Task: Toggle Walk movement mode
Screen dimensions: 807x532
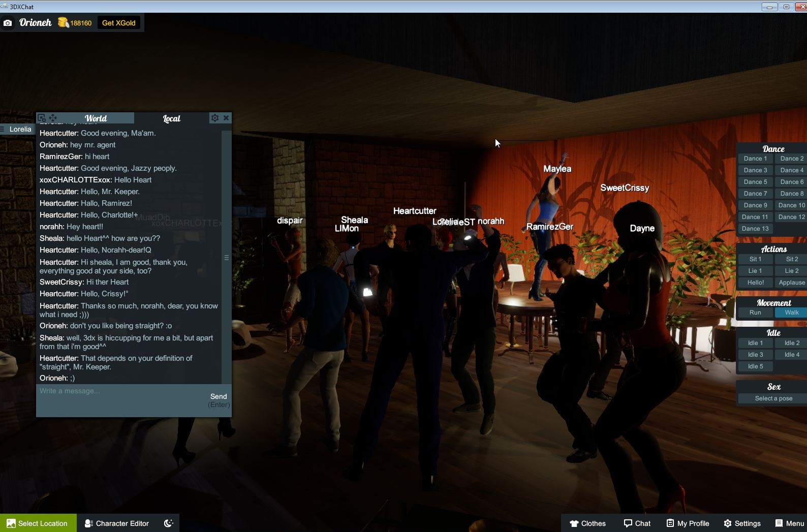Action: pyautogui.click(x=791, y=312)
